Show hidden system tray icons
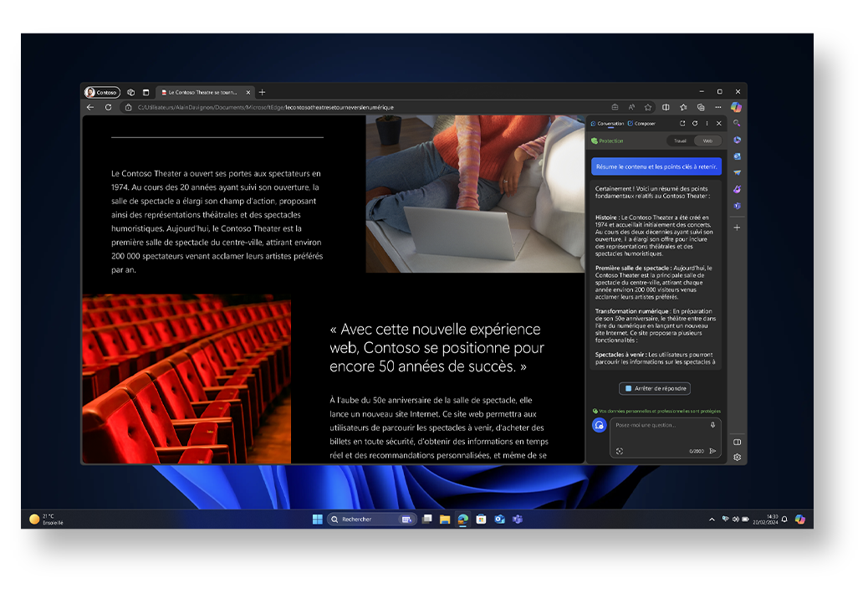868x604 pixels. click(712, 520)
